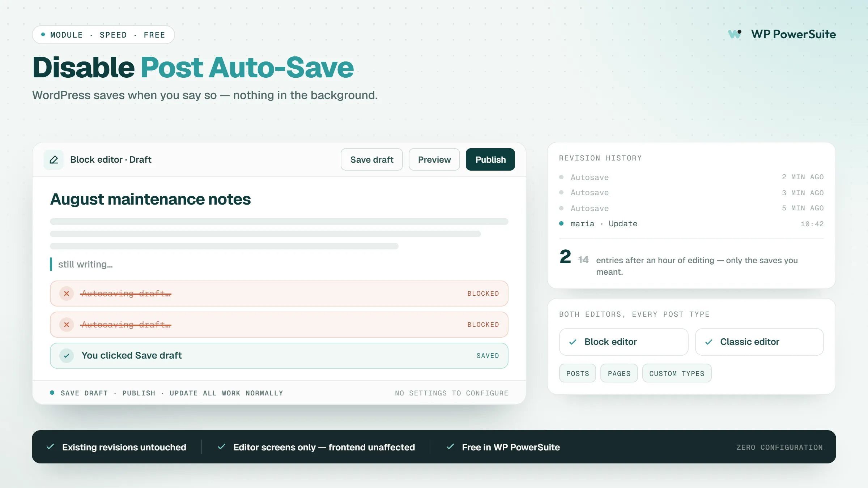Screen dimensions: 868x488
Task: Click the first struck-through Autosaving draft text
Action: [x=126, y=294]
